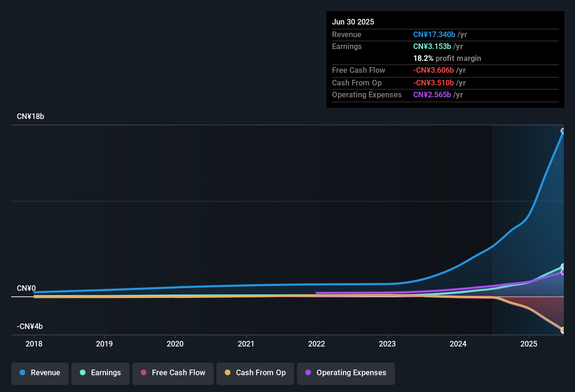Image resolution: width=575 pixels, height=392 pixels.
Task: Click the CN¥17.340b revenue value
Action: pyautogui.click(x=434, y=34)
